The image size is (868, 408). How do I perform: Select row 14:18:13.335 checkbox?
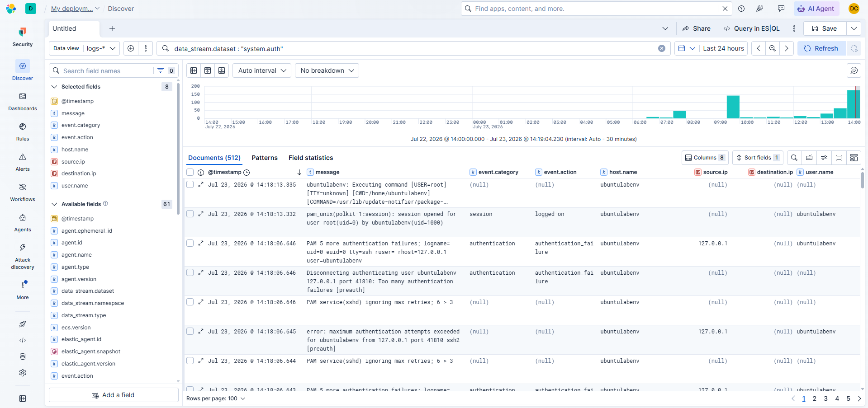(190, 184)
